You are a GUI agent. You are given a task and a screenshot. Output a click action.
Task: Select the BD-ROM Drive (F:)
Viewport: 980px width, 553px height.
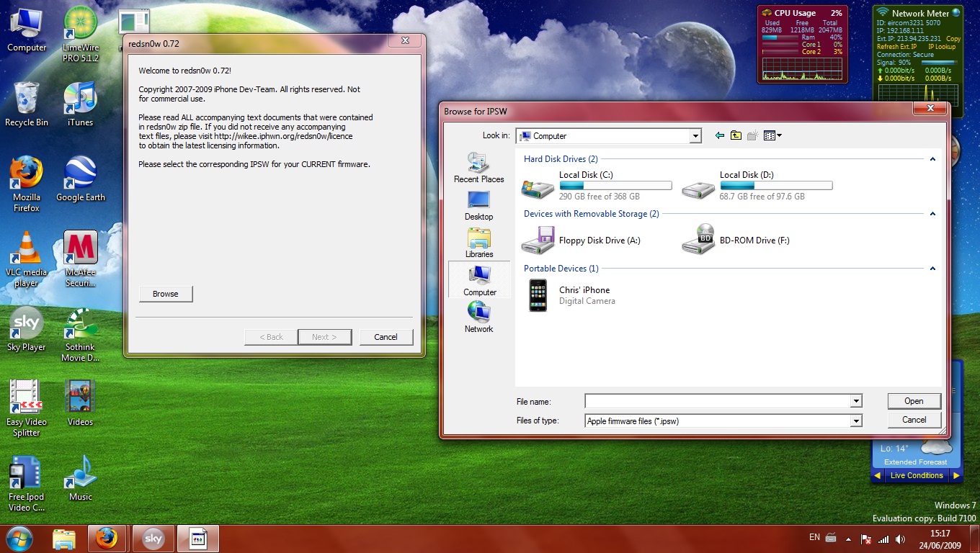coord(736,240)
